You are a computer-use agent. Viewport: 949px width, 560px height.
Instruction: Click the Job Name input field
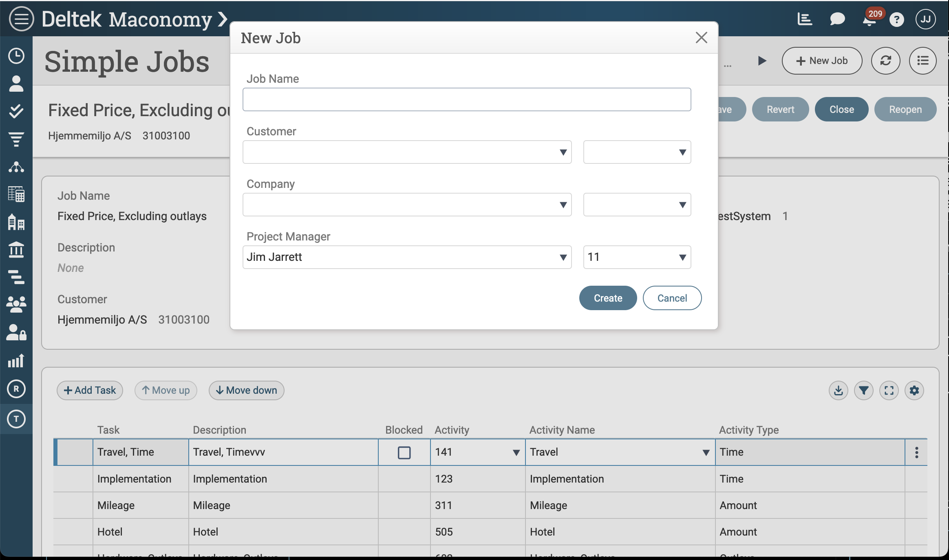(466, 99)
